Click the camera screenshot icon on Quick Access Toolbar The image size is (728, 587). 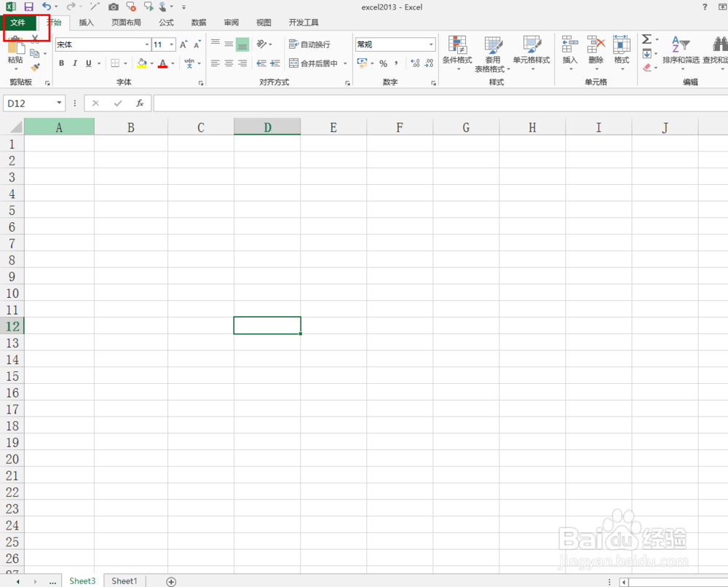pos(114,7)
